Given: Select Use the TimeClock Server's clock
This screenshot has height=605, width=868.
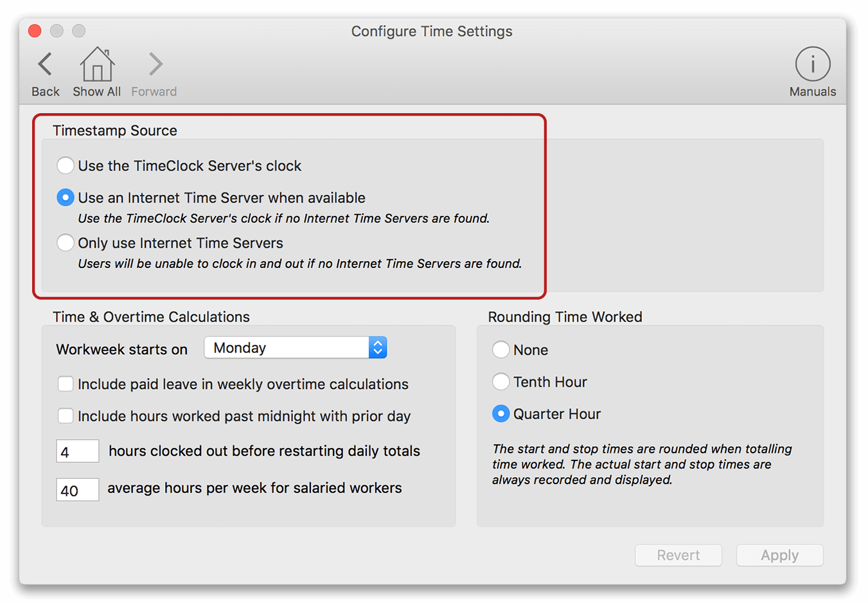Looking at the screenshot, I should pos(66,166).
